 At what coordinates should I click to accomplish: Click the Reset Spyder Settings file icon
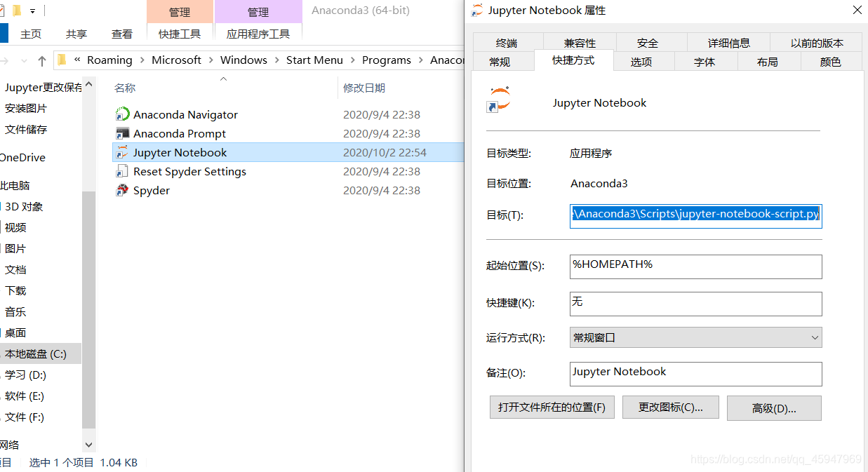(123, 171)
